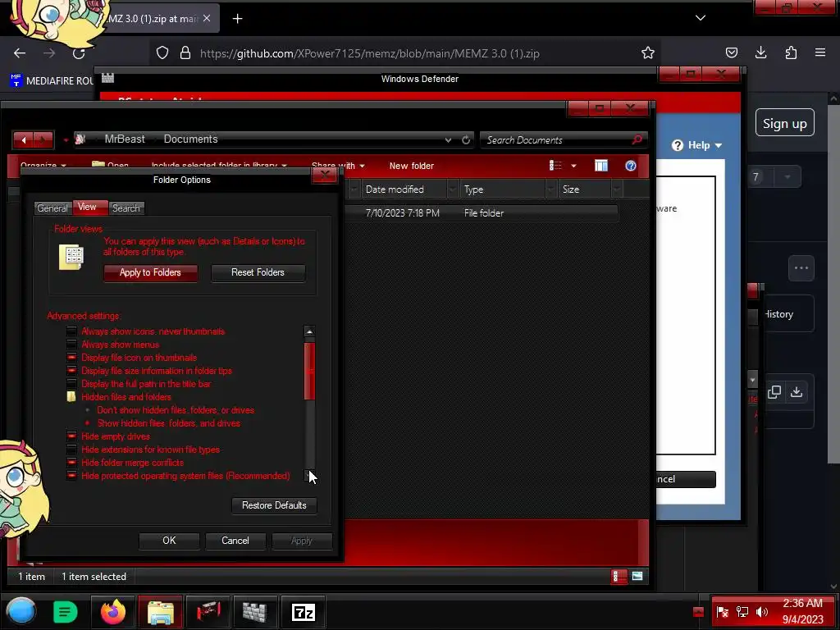The image size is (840, 630).
Task: Click Reset Folders
Action: pyautogui.click(x=258, y=272)
